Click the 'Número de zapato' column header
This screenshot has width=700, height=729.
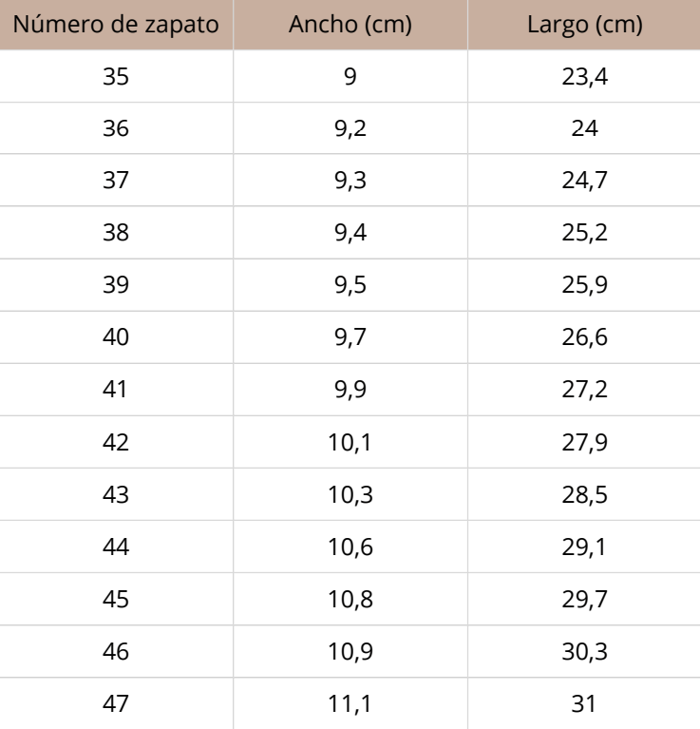(116, 24)
